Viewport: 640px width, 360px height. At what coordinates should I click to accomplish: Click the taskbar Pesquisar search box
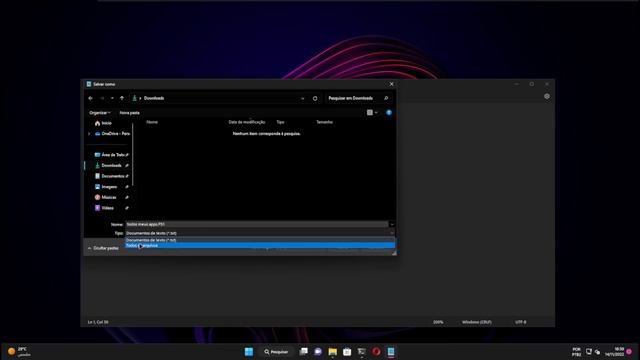(x=276, y=352)
